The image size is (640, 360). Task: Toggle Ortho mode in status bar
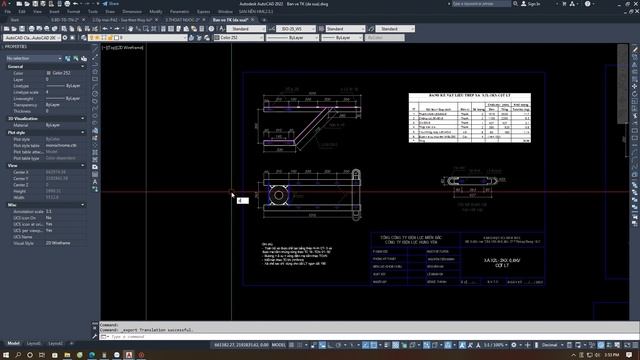[331, 345]
